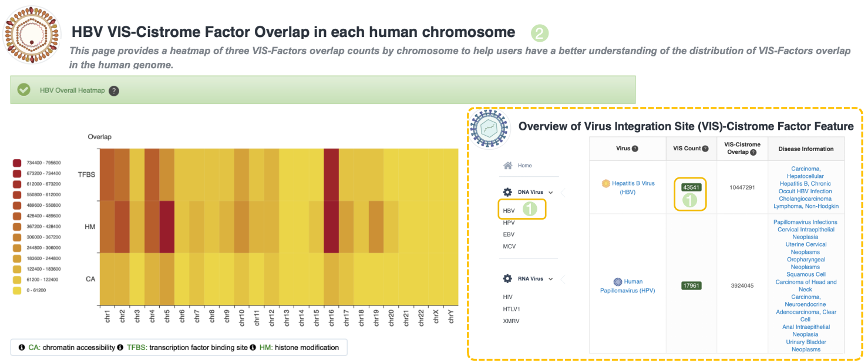Image resolution: width=868 pixels, height=363 pixels.
Task: Click the green checkmark icon in heatmap banner
Action: pos(24,90)
